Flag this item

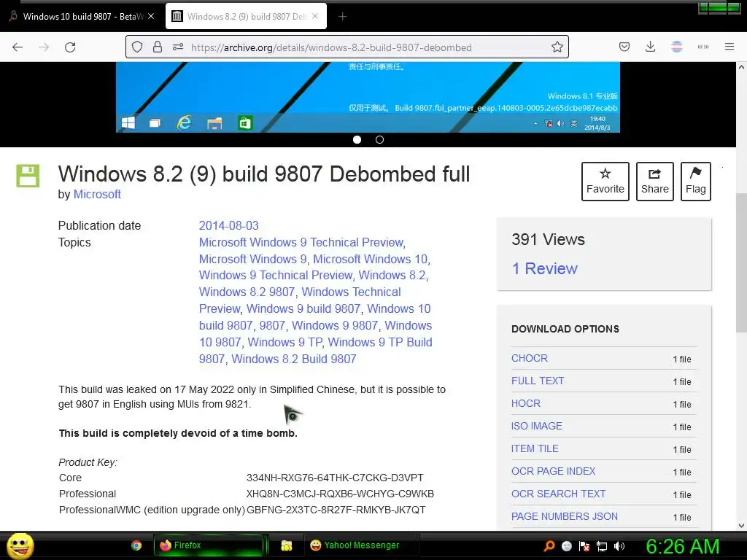[x=695, y=182]
